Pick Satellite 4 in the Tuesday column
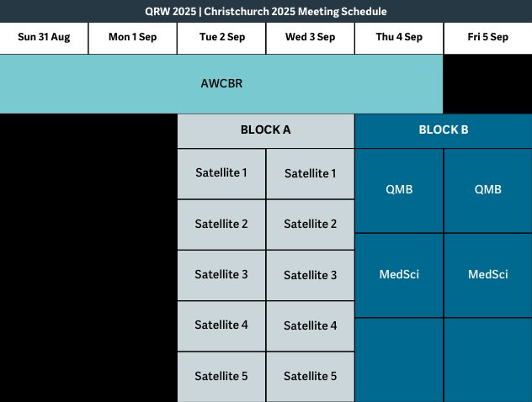 [221, 325]
